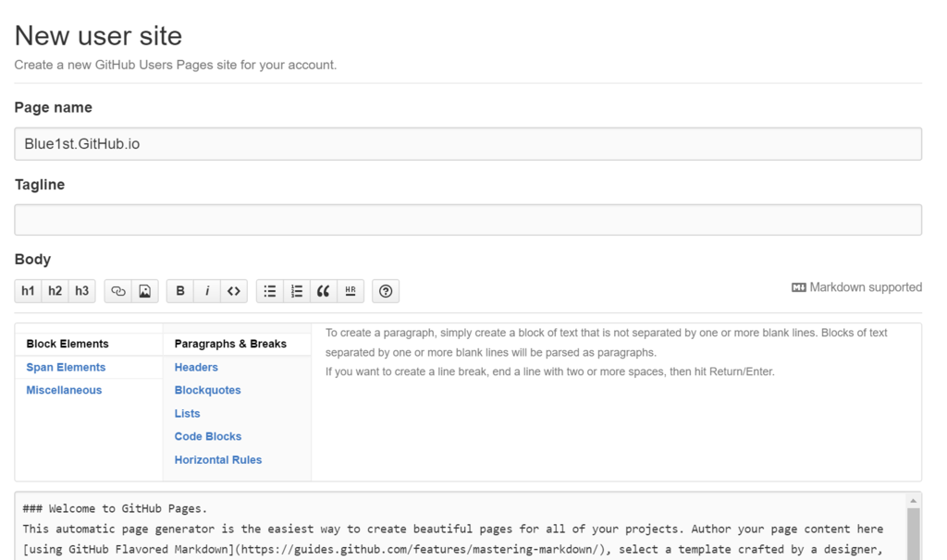Open the Lists help topic
947x560 pixels.
(x=187, y=413)
